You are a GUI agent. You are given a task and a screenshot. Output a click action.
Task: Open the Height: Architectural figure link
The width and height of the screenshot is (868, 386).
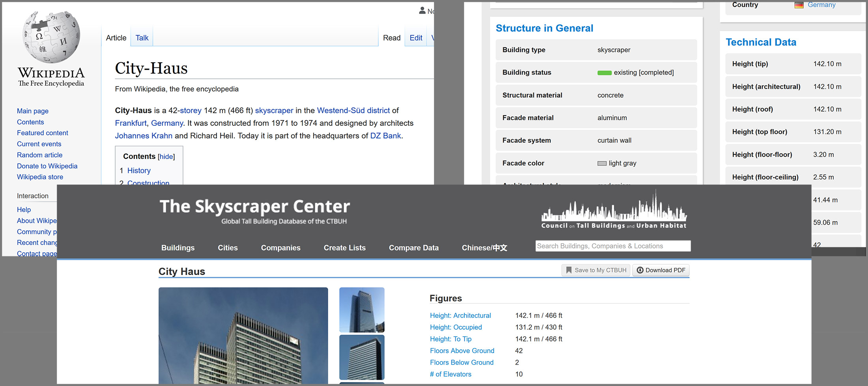(460, 315)
